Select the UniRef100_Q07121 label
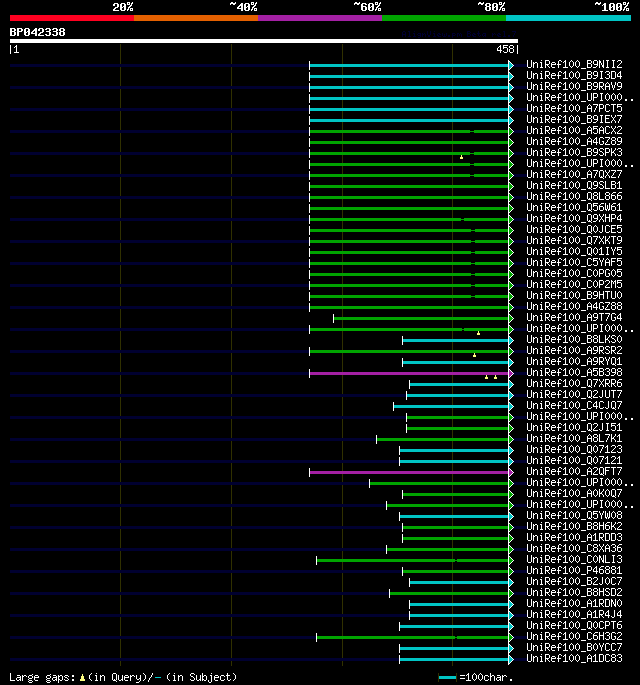 point(574,461)
